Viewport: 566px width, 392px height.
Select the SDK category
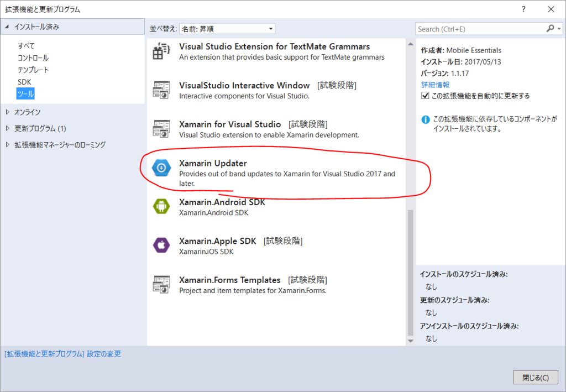pos(24,82)
